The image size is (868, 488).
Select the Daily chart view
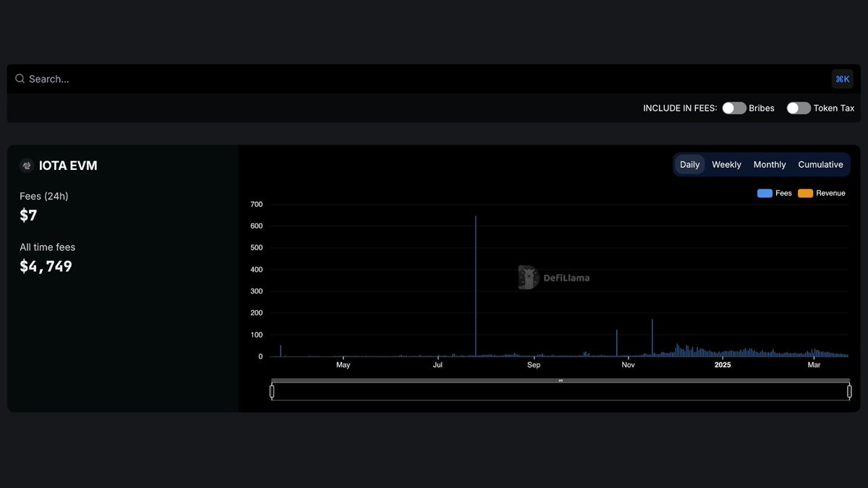[x=689, y=164]
